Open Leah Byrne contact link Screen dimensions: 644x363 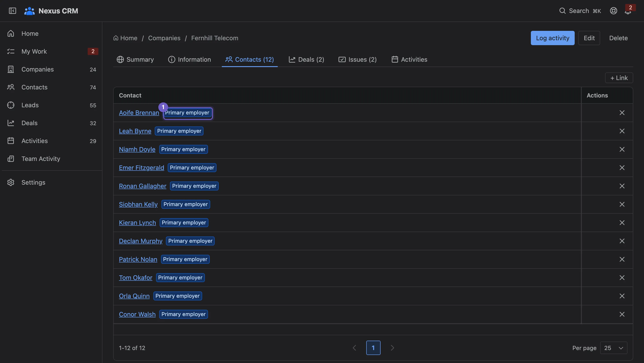[x=135, y=131]
